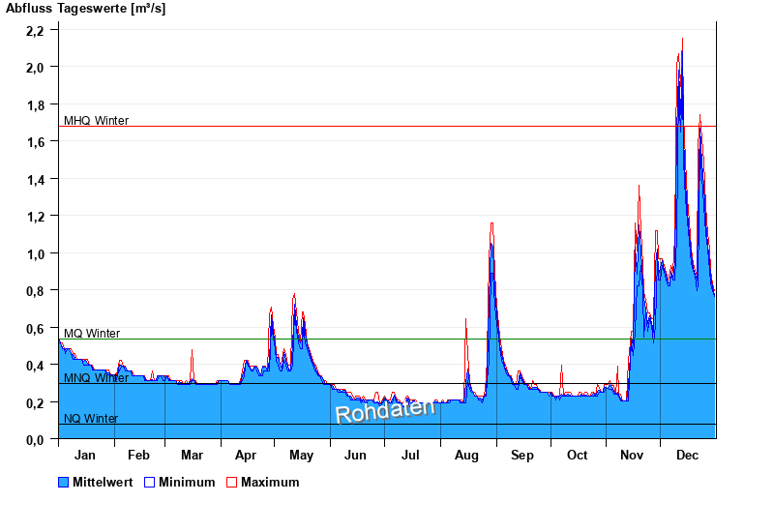Select the MNQ Winter line label
Screen dimensions: 774x532
pos(96,378)
